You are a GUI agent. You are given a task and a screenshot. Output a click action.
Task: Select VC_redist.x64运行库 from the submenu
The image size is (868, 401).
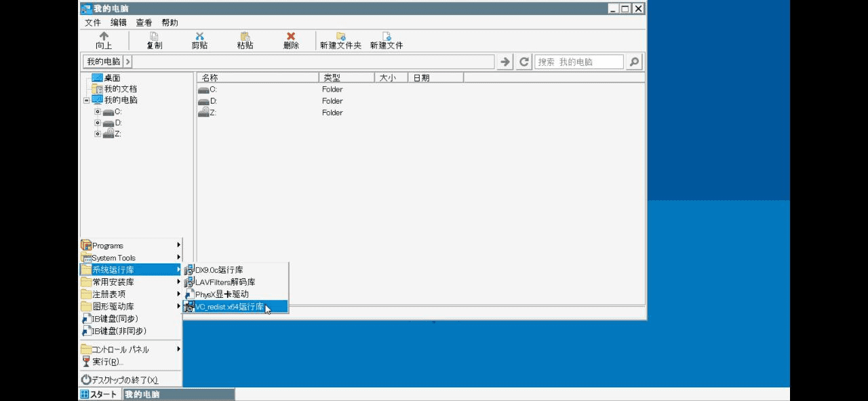(x=229, y=307)
